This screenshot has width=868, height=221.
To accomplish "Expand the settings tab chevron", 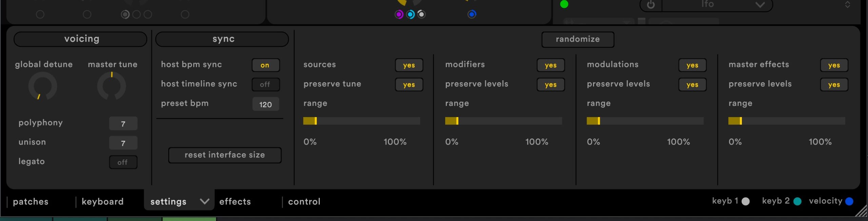I will tap(204, 201).
